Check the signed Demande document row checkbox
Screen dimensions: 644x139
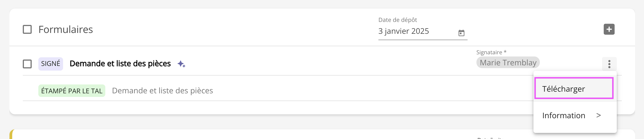click(27, 64)
